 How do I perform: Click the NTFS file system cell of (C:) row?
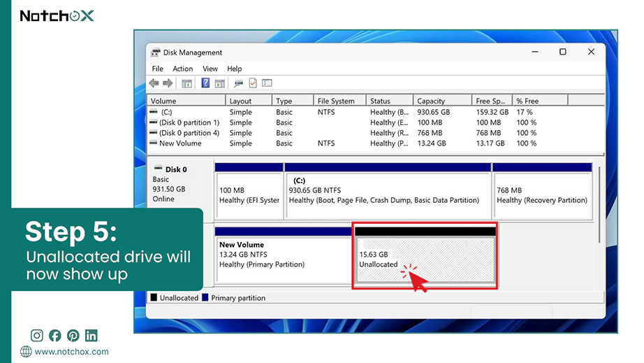[x=326, y=112]
